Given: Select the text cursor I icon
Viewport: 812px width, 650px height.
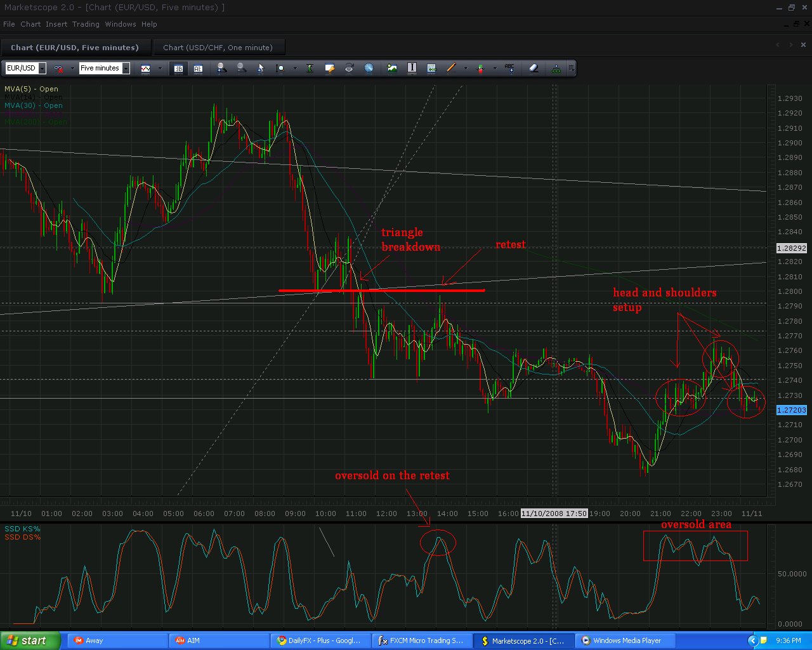Looking at the screenshot, I should [412, 68].
